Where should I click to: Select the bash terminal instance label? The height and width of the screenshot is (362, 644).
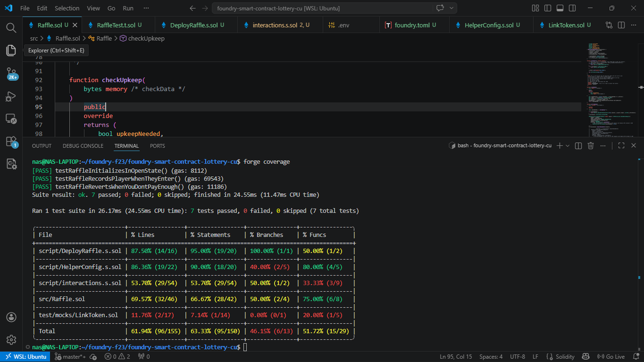(x=500, y=146)
